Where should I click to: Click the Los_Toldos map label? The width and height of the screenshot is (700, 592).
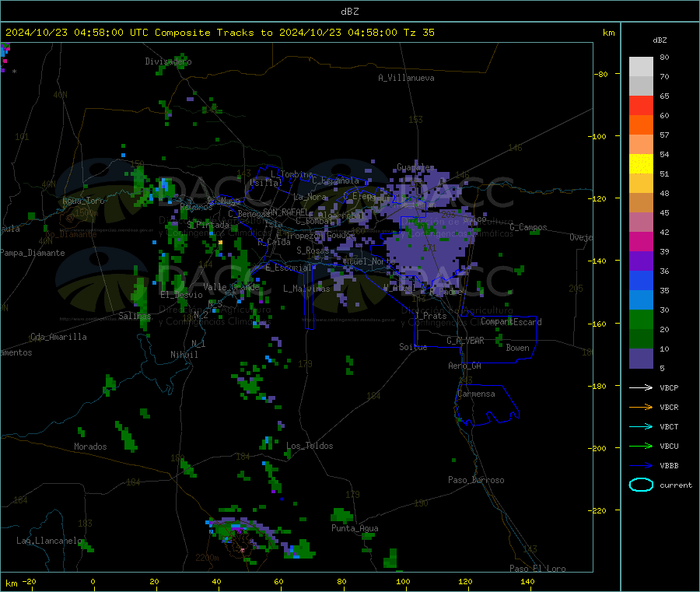coord(310,446)
